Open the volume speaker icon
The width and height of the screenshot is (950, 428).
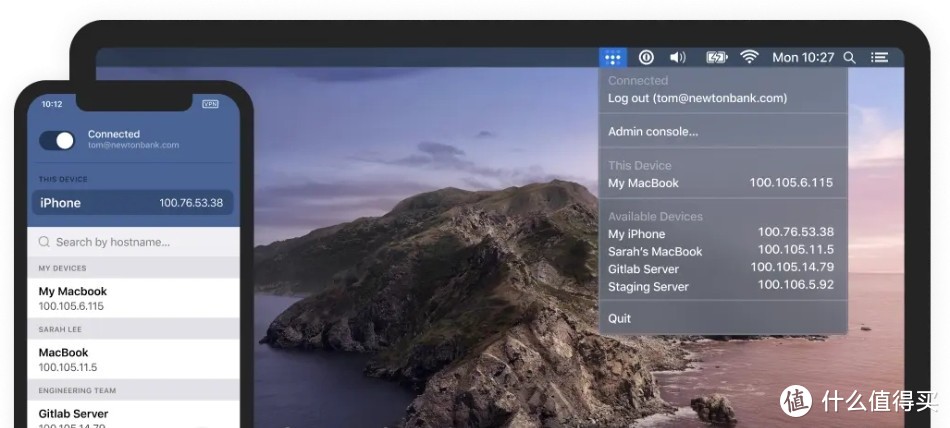tap(677, 58)
